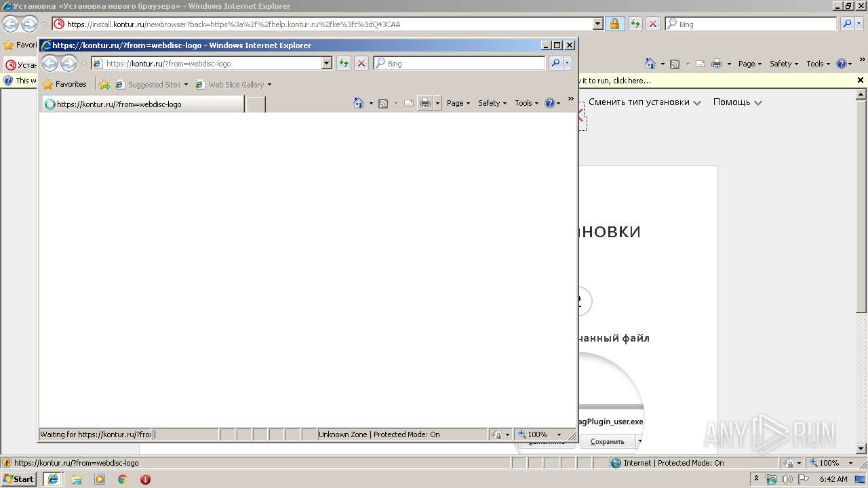
Task: Open Windows Explorer folder from taskbar
Action: (77, 479)
